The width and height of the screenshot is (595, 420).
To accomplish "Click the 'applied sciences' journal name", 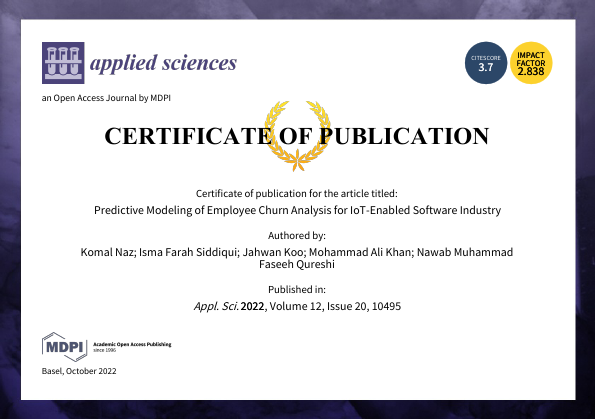I will (x=163, y=63).
